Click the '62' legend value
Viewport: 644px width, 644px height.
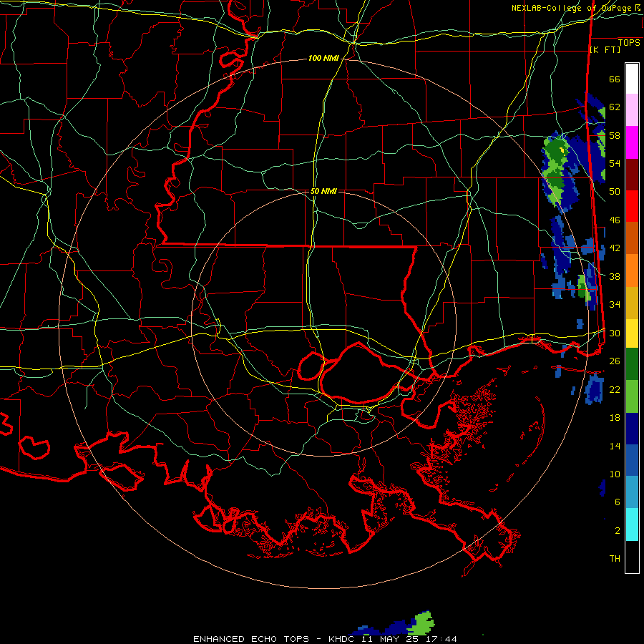coord(615,107)
